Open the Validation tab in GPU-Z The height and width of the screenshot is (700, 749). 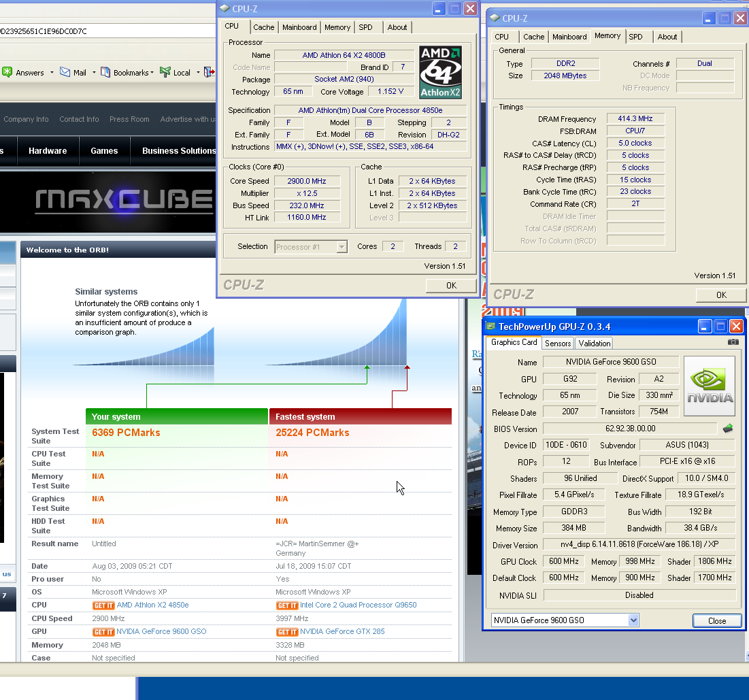point(594,343)
